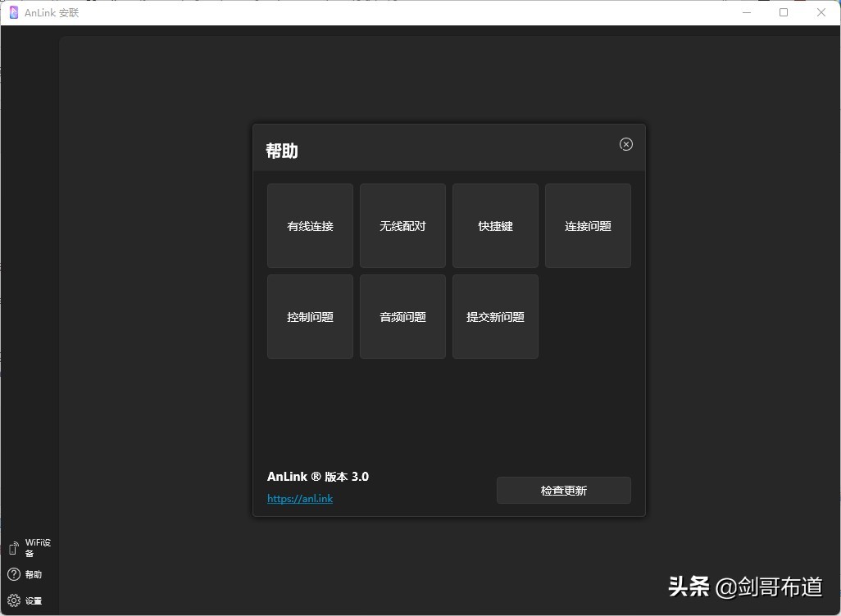Image resolution: width=841 pixels, height=616 pixels.
Task: Click the 检查更新 update button
Action: pos(563,490)
